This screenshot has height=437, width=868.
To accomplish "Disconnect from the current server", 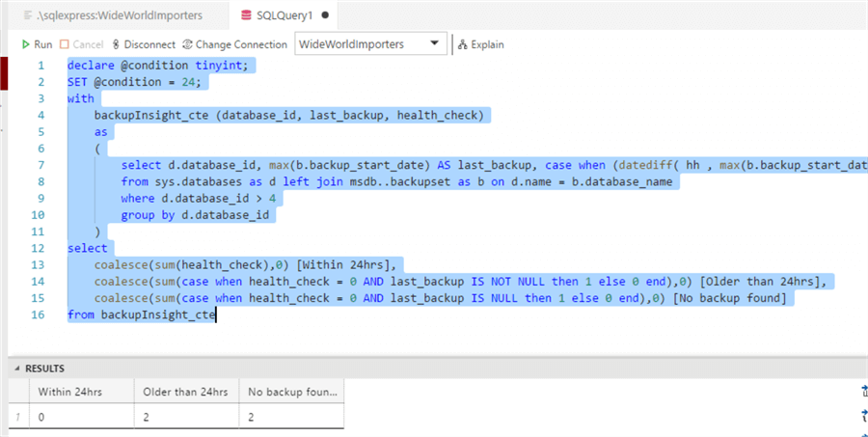I will tap(143, 44).
